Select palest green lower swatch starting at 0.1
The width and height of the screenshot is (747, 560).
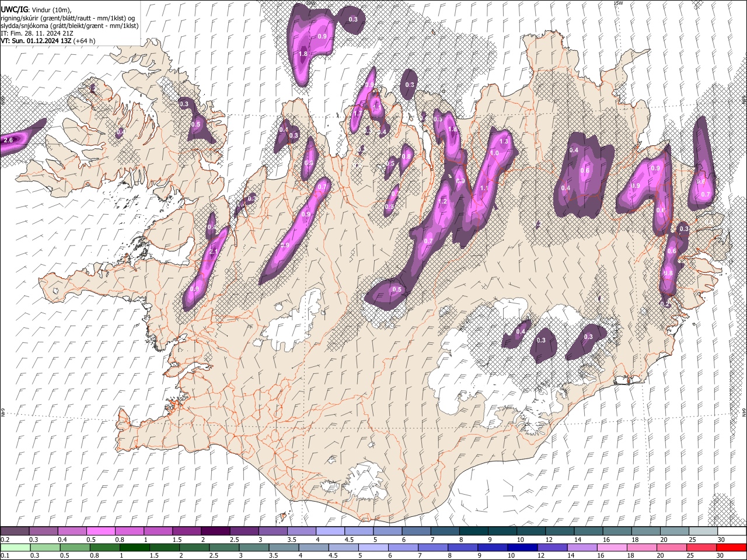coord(15,548)
